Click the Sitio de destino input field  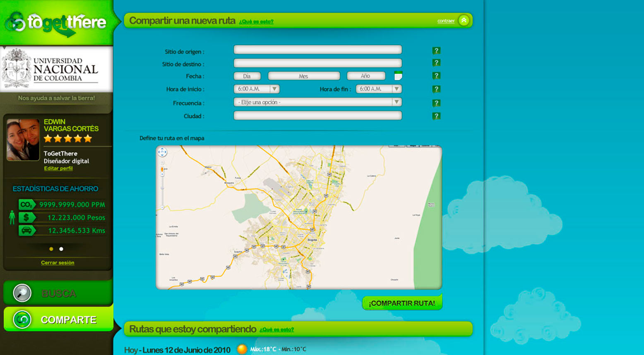tap(317, 63)
